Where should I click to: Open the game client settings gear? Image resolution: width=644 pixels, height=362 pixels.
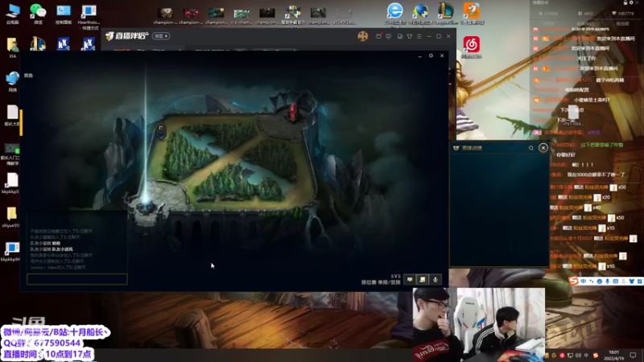[x=431, y=56]
